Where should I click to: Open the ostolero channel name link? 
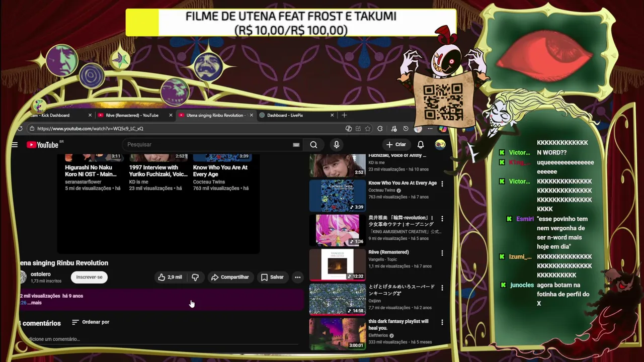coord(41,274)
